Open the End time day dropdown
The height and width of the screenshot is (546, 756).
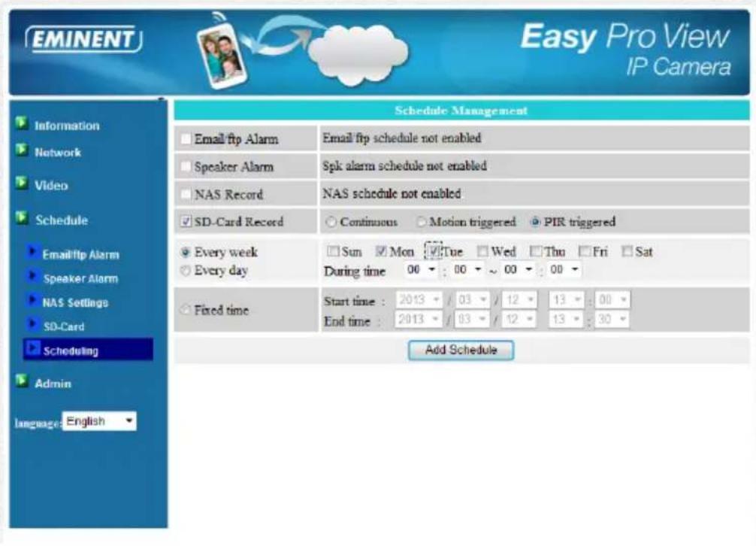tap(519, 320)
